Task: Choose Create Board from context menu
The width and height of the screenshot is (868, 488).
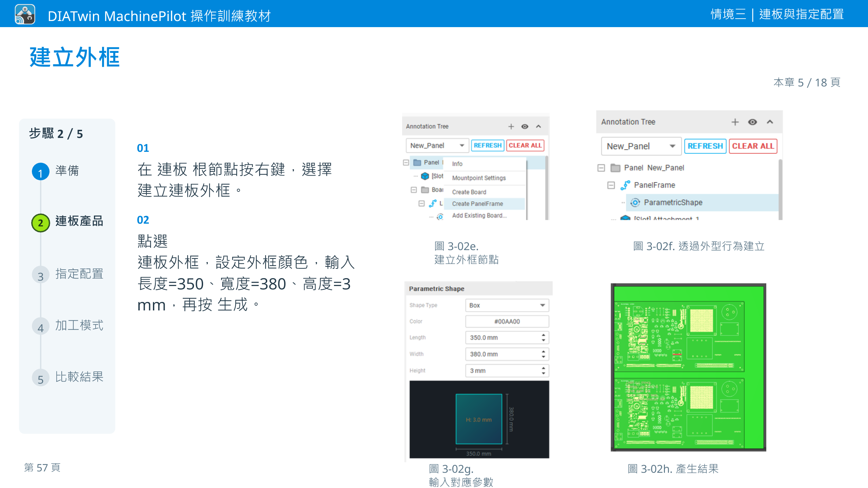Action: (x=485, y=192)
